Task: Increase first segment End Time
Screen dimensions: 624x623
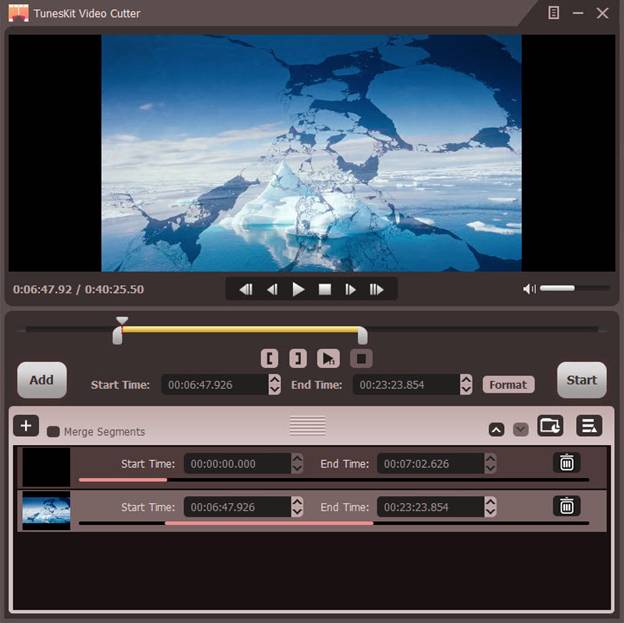Action: tap(490, 459)
